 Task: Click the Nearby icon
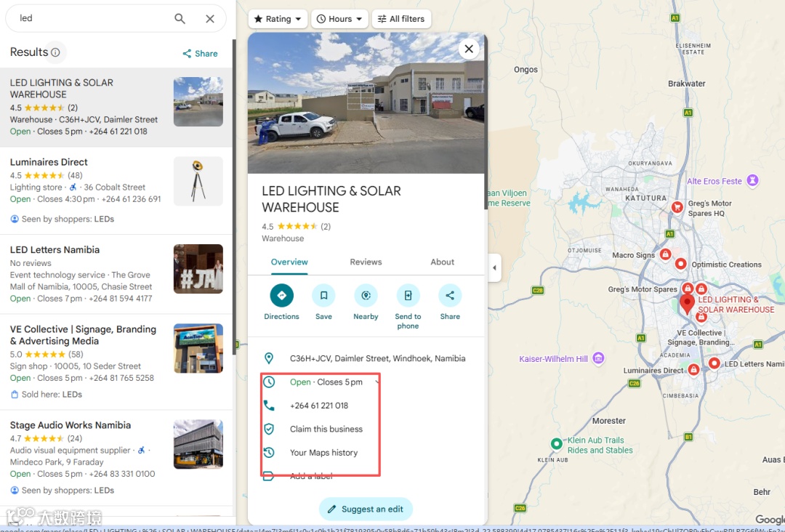tap(366, 295)
